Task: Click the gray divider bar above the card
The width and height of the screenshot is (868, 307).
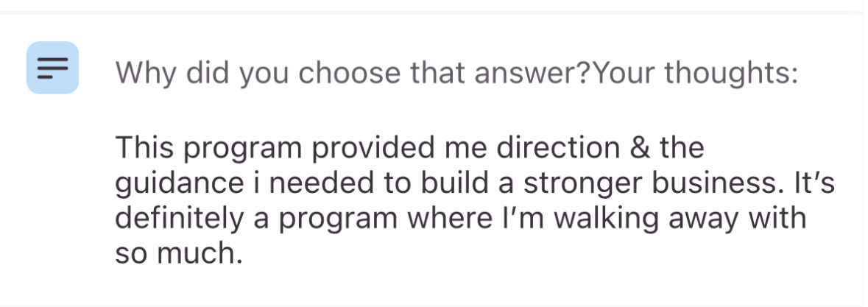Action: pyautogui.click(x=434, y=13)
